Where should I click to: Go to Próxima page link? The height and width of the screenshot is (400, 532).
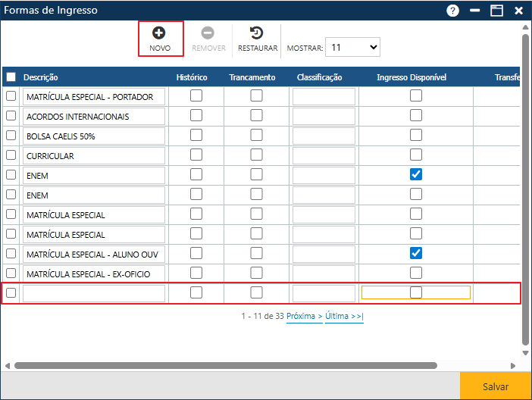[305, 316]
